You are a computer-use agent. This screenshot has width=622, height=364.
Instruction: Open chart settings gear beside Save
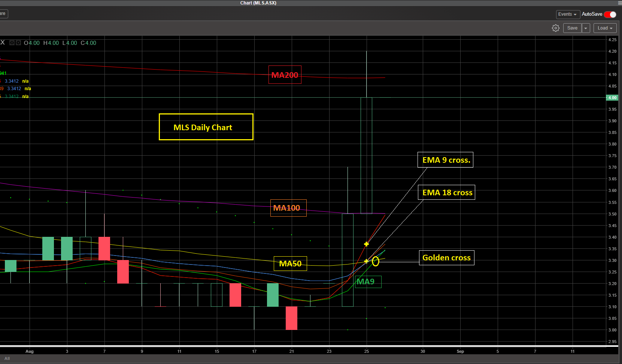coord(556,28)
